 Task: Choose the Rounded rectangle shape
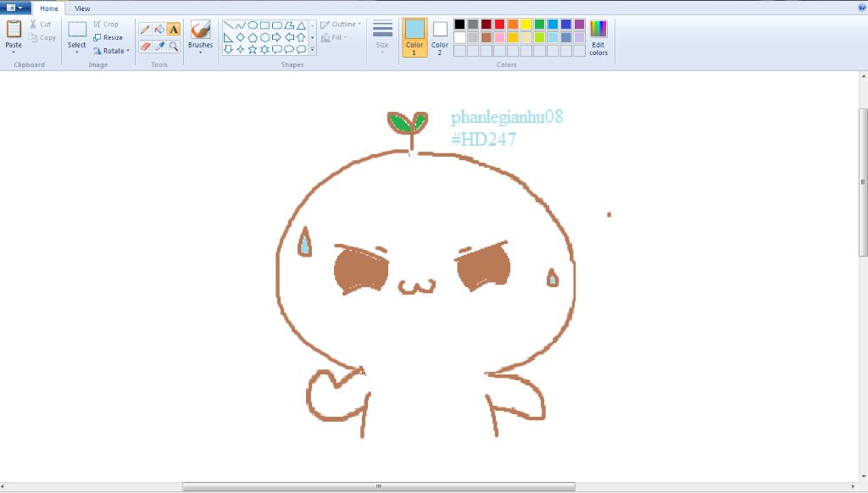(x=277, y=25)
